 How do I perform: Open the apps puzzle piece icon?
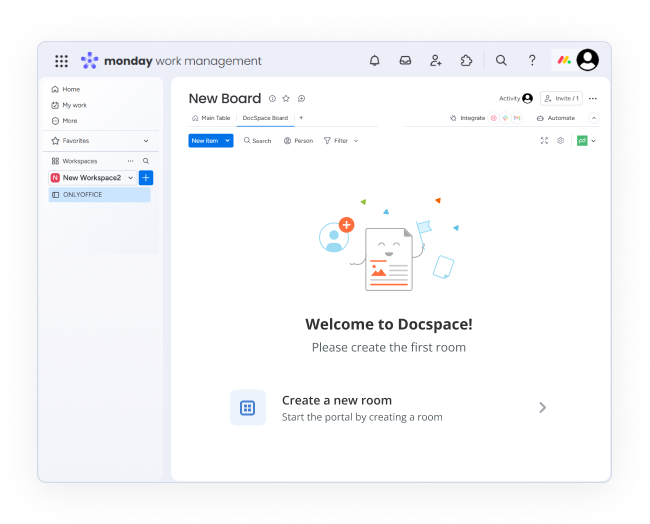(x=466, y=61)
